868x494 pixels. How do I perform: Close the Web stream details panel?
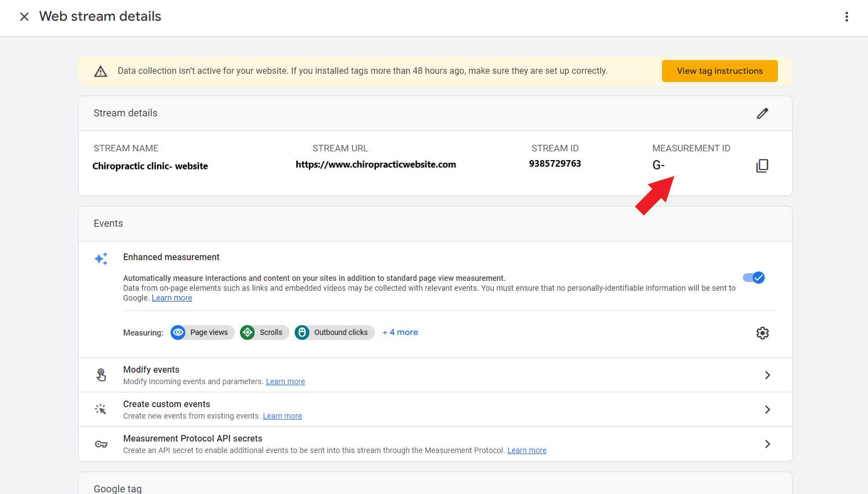pos(24,17)
